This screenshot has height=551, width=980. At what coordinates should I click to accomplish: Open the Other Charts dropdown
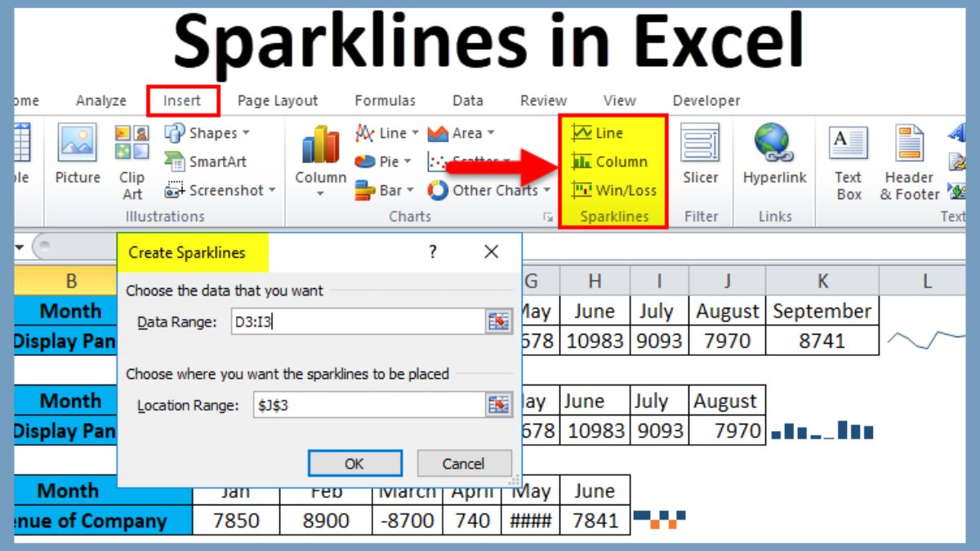[x=490, y=190]
